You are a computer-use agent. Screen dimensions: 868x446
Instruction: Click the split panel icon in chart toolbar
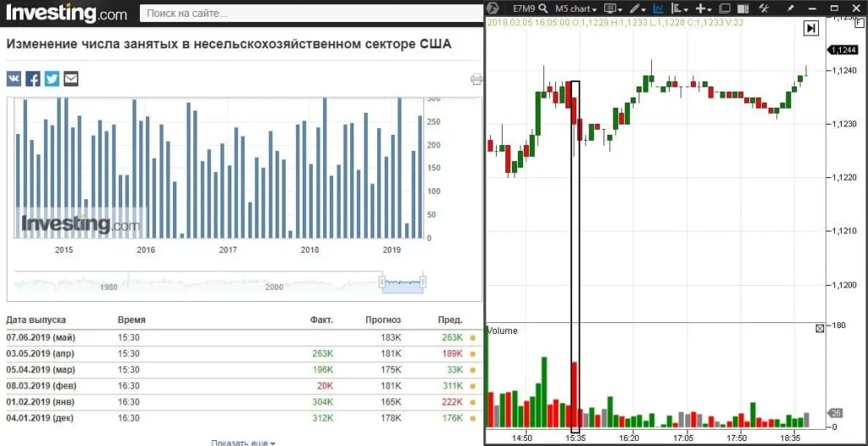coord(744,8)
